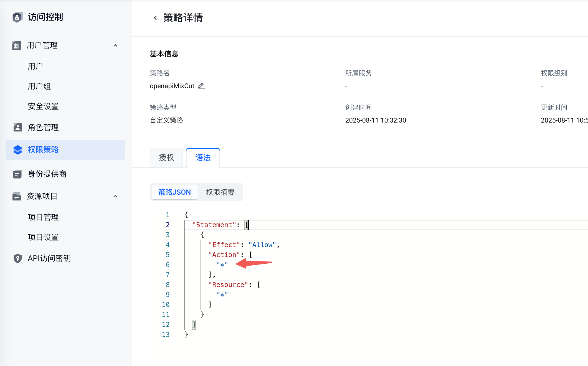Click the 权限策略 layers icon
The width and height of the screenshot is (588, 366).
pos(17,150)
